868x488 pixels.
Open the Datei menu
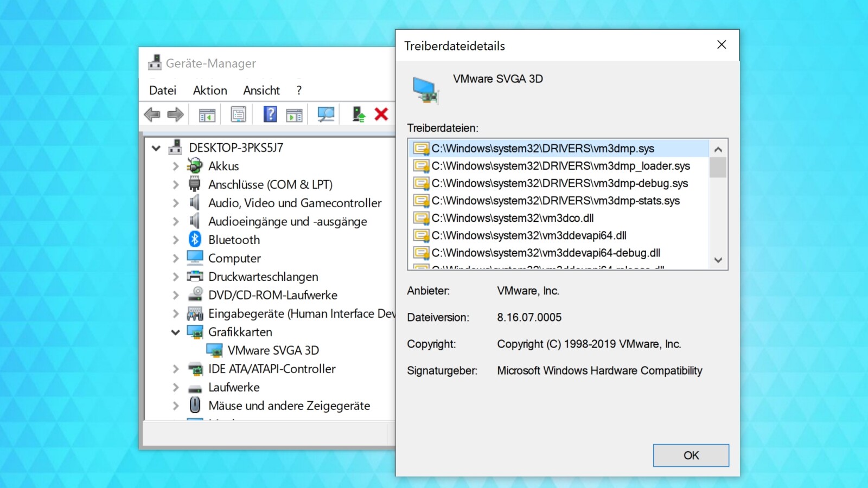(x=163, y=91)
